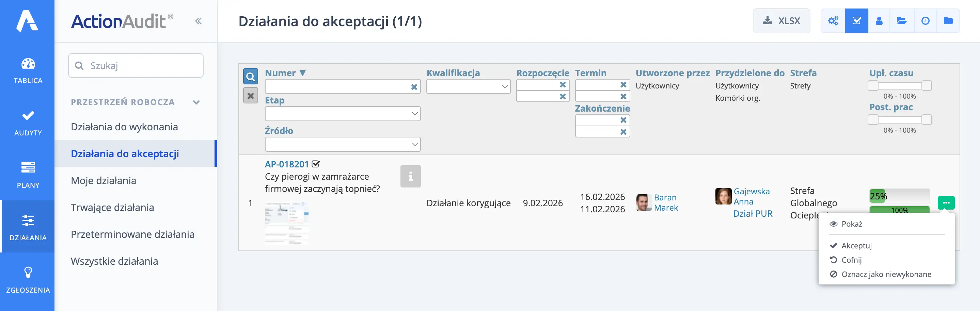Open action AP-018201 via its link
The width and height of the screenshot is (980, 311).
coord(287,164)
